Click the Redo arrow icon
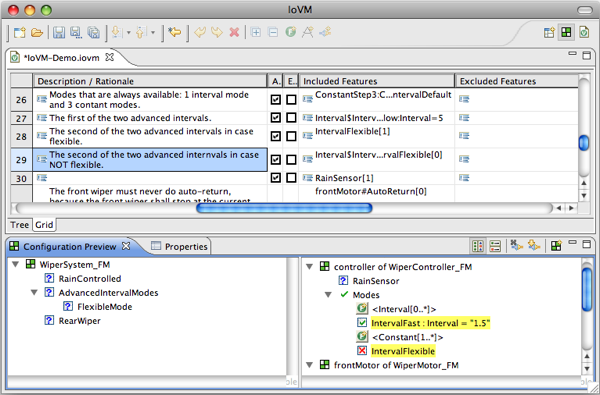 pos(217,33)
